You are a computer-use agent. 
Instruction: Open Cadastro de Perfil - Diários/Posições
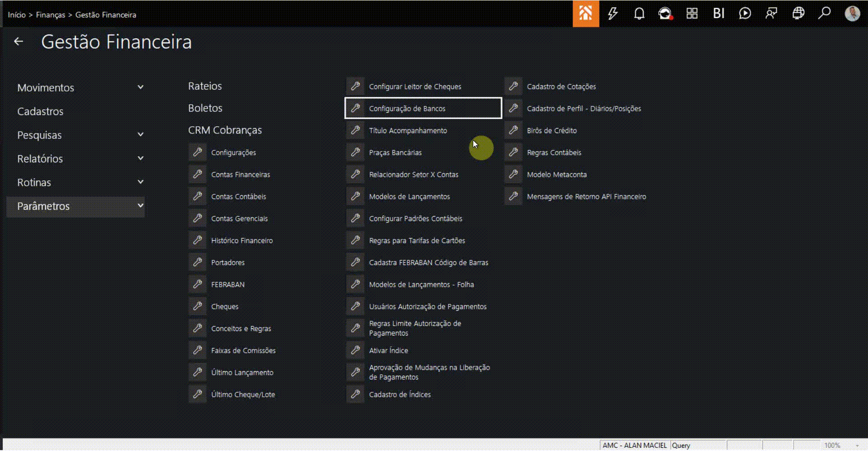click(584, 109)
